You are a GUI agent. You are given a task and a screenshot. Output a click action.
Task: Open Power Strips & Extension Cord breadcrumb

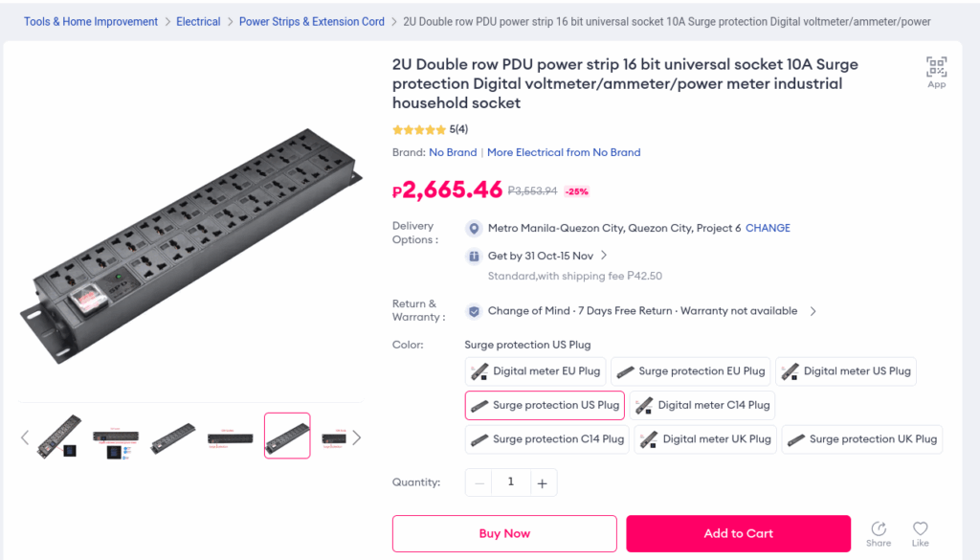click(x=312, y=21)
